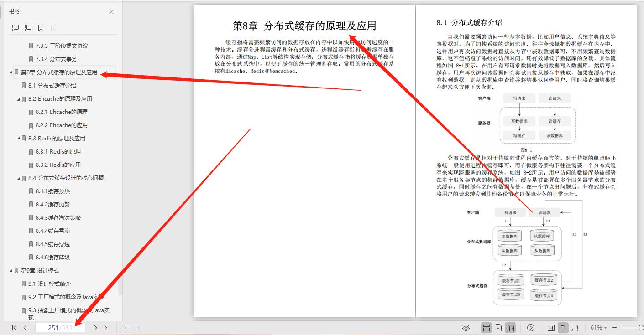Viewport: 644px width, 335px height.
Task: Toggle eye protection mode
Action: 466,328
